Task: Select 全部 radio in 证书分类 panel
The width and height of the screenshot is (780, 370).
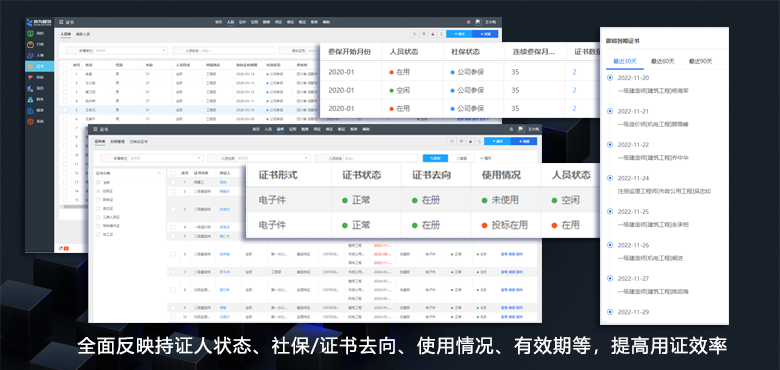Action: click(x=98, y=183)
